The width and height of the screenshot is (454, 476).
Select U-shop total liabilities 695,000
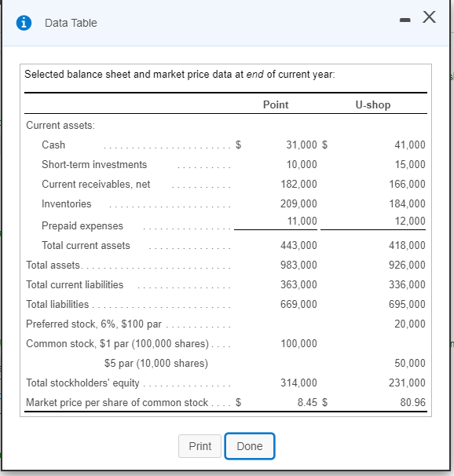[407, 304]
